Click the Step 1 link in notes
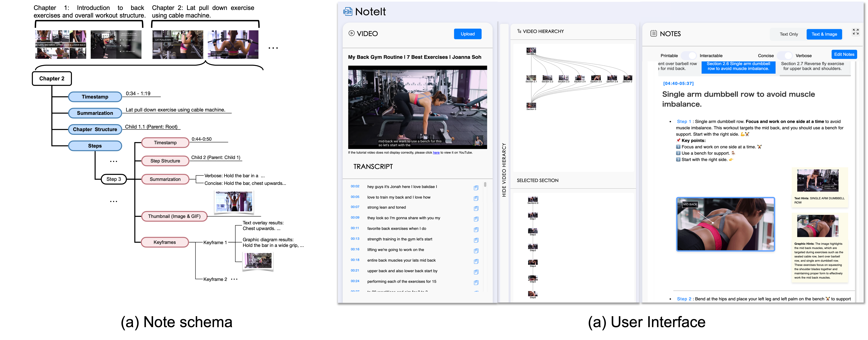Screen dimensions: 868x340 coord(684,122)
